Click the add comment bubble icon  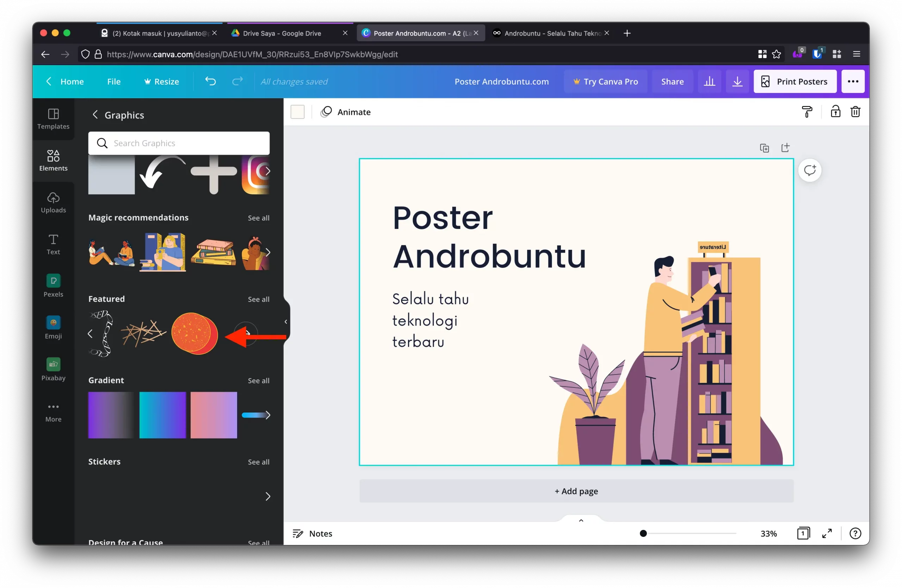point(810,170)
